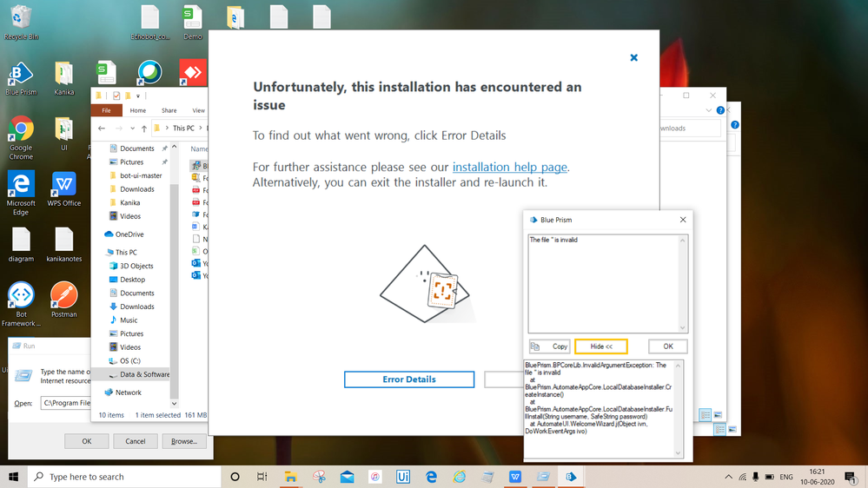Click Hide << in Blue Prism dialog
868x488 pixels.
click(601, 346)
